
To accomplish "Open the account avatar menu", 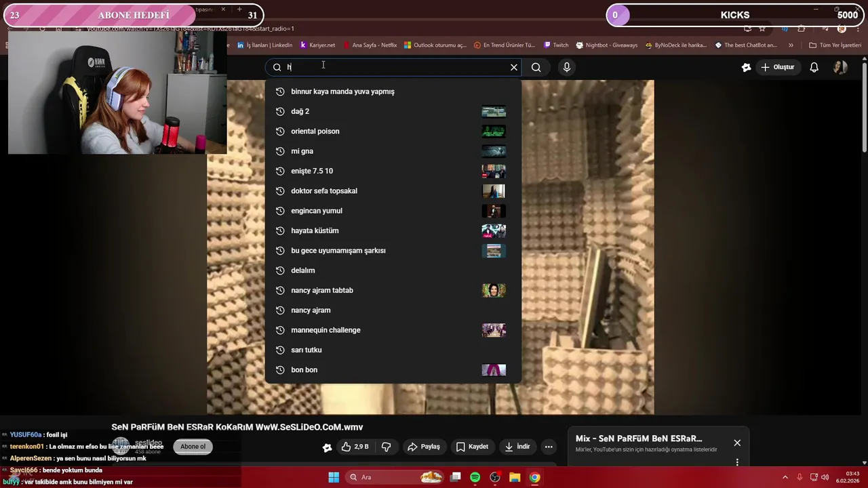I will 840,67.
